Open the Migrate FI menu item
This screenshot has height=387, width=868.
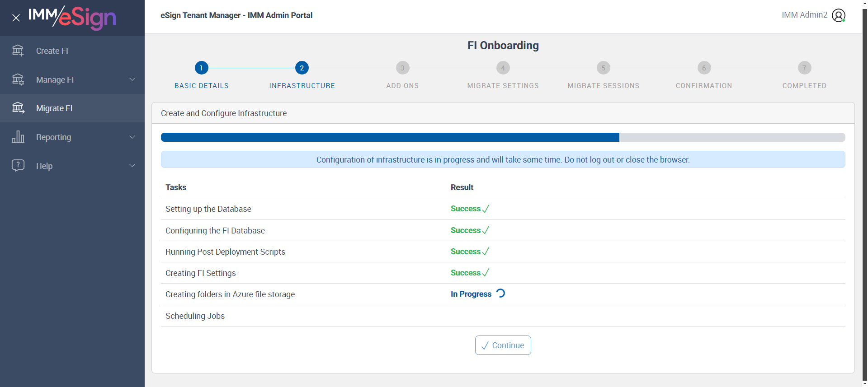click(54, 108)
